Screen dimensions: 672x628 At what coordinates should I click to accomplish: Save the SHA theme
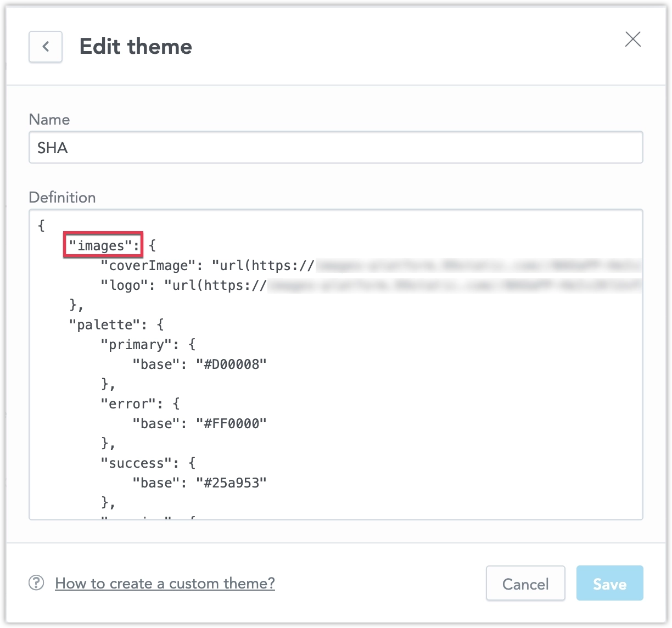609,584
